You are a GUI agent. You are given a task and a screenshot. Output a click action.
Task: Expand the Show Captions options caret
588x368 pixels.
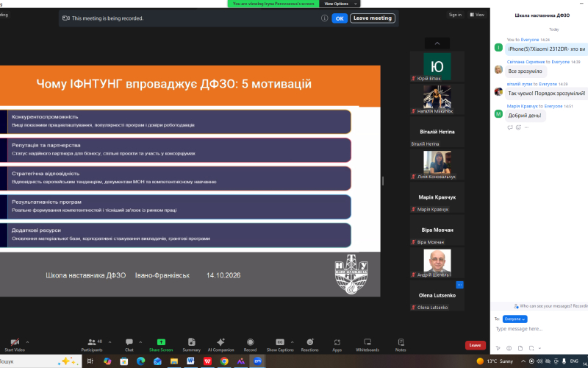click(x=292, y=342)
